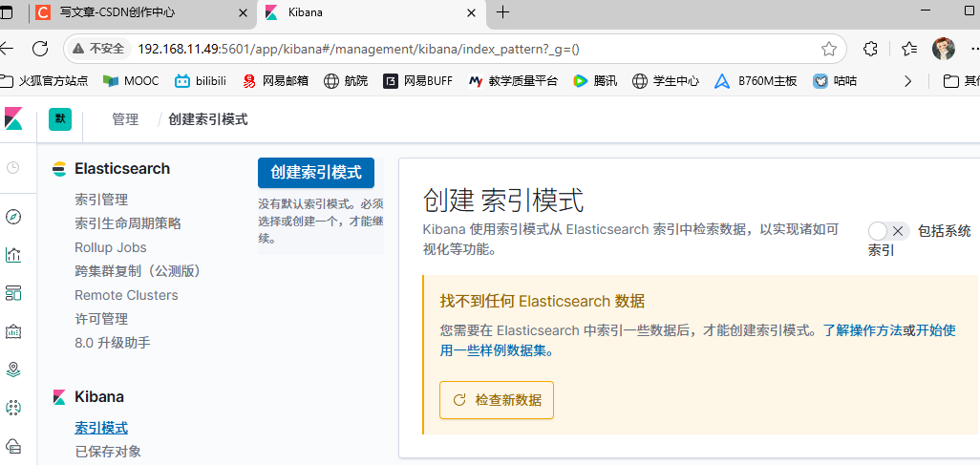Click the blue 创建索引模式 button

click(x=316, y=173)
